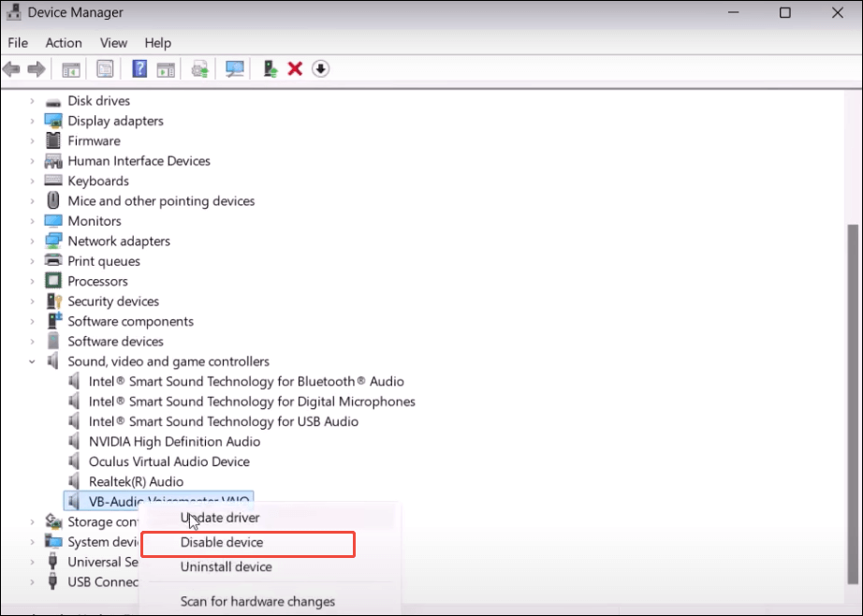Click the Forward navigation arrow
The height and width of the screenshot is (616, 863).
(x=36, y=68)
